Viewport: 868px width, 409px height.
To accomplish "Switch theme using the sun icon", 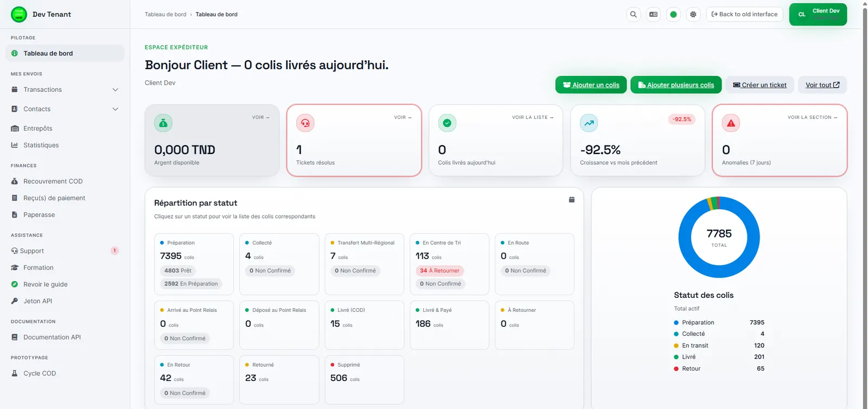I will pos(693,15).
